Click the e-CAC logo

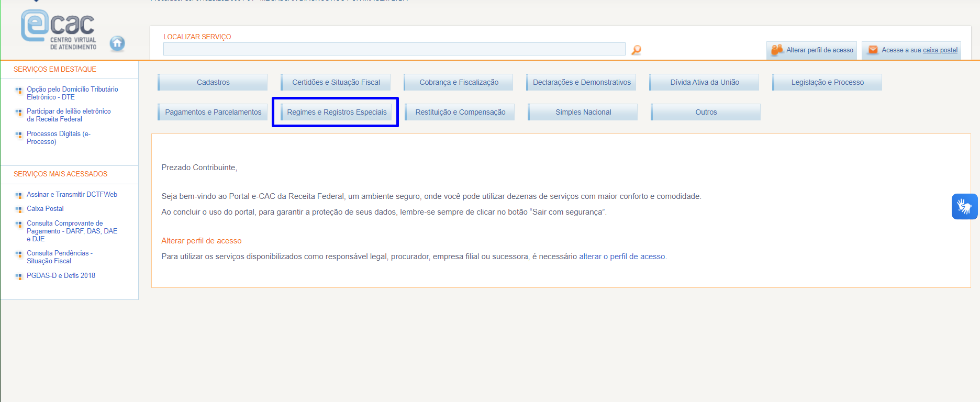pos(59,30)
